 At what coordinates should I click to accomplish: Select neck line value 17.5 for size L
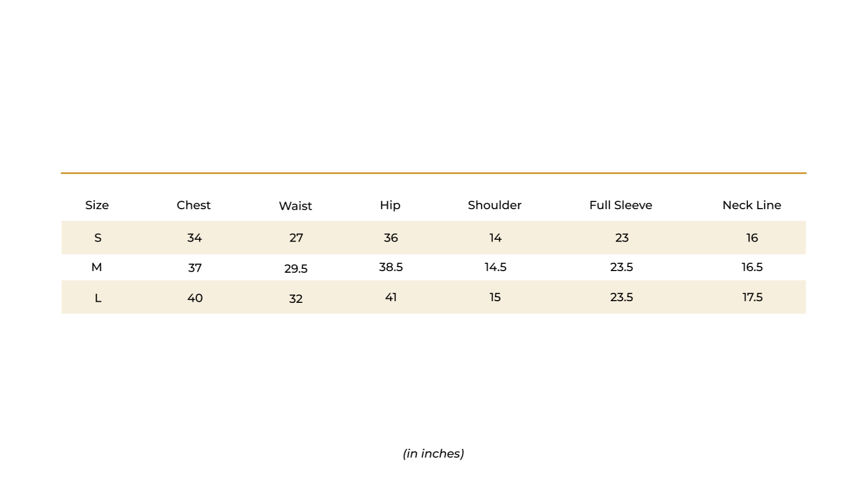(x=752, y=297)
